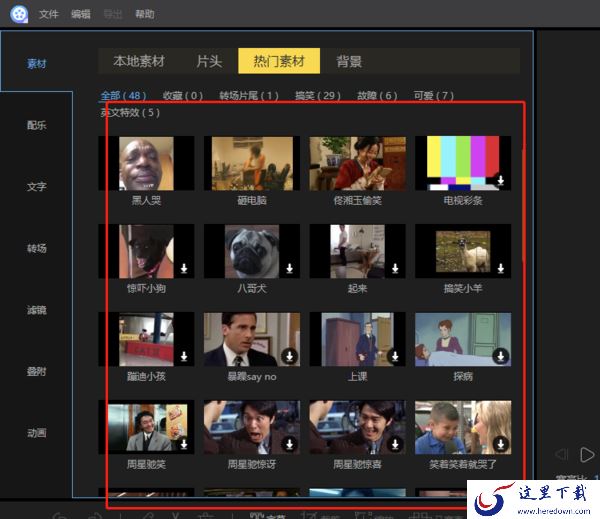Download the 电视彩条 clip
This screenshot has height=519, width=600.
click(x=501, y=180)
